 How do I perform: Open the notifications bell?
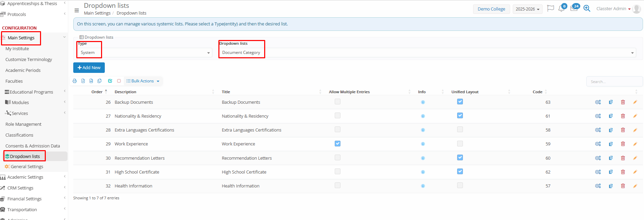561,9
